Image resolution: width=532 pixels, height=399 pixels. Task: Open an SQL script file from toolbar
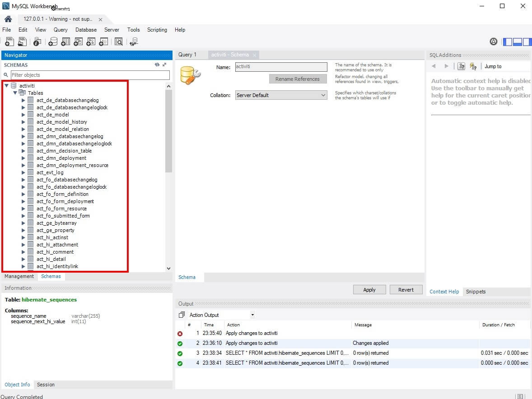tap(23, 42)
